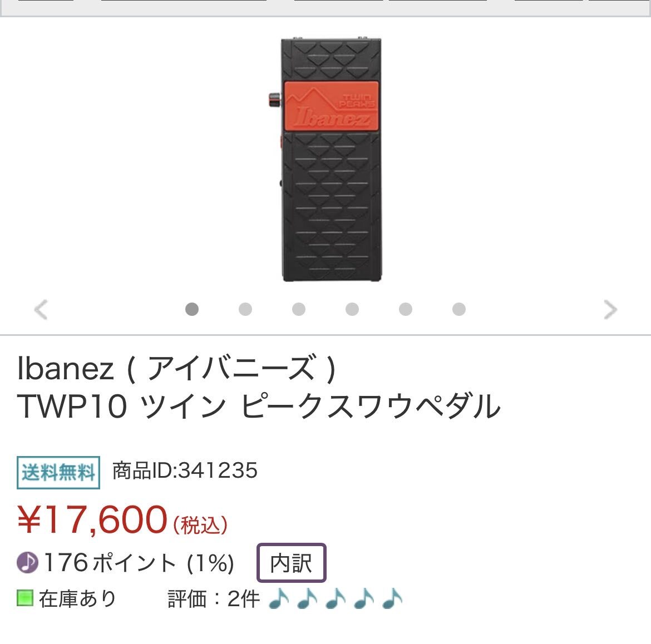
Task: Jump to the sixth carousel image dot
Action: (x=459, y=309)
